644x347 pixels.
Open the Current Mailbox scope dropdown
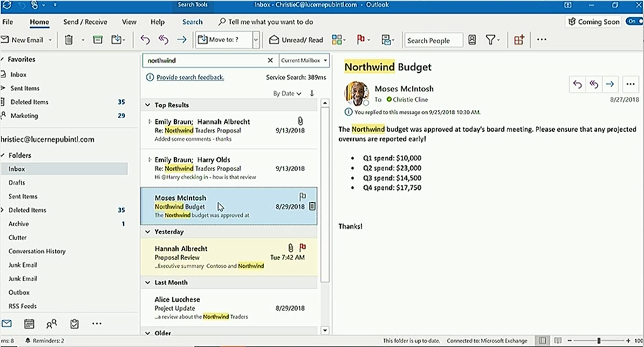[304, 60]
